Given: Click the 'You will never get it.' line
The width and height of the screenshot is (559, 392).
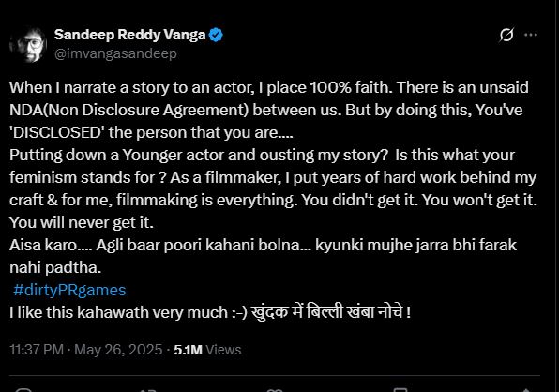Looking at the screenshot, I should click(82, 222).
